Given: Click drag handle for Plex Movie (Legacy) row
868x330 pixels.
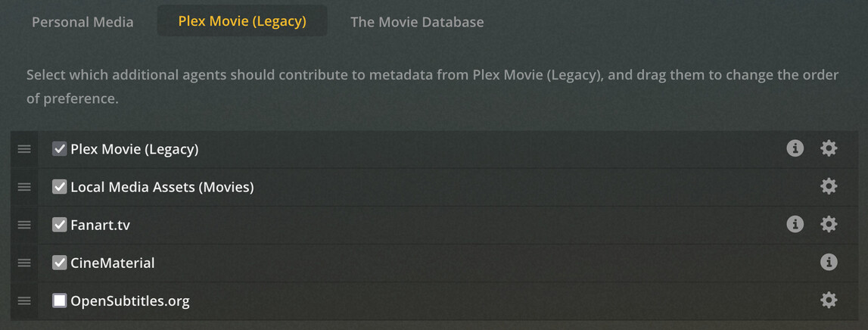Looking at the screenshot, I should tap(24, 149).
